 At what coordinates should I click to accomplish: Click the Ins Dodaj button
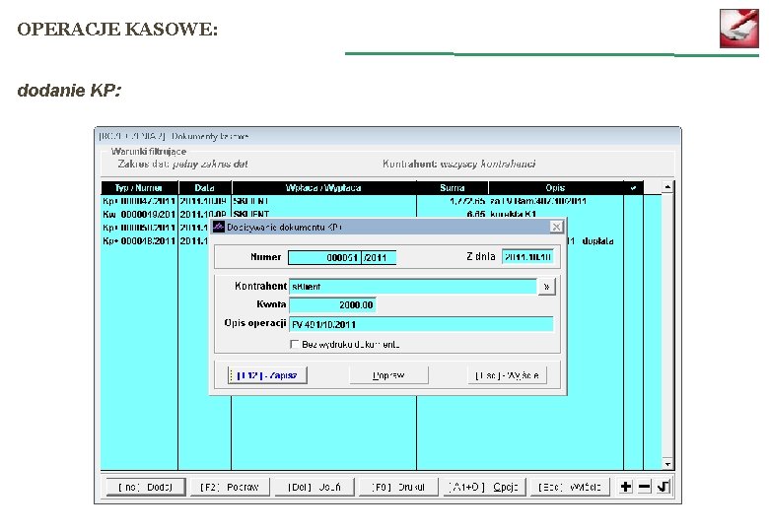click(x=146, y=487)
